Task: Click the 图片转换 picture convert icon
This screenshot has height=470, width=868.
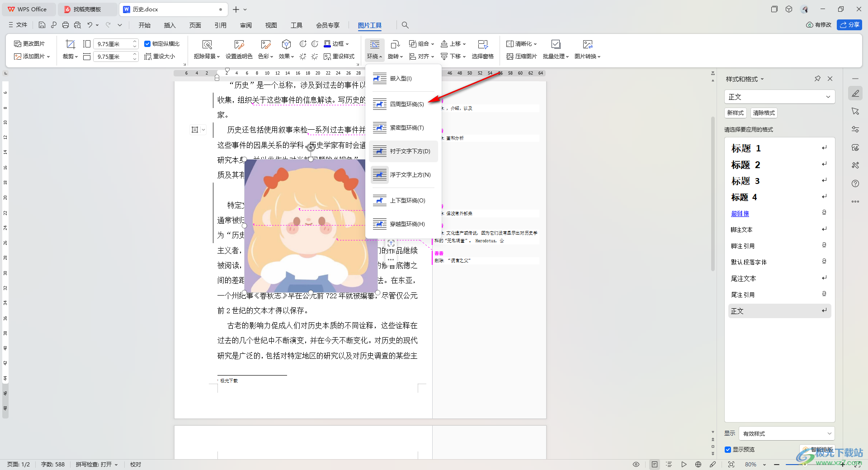Action: (x=588, y=44)
